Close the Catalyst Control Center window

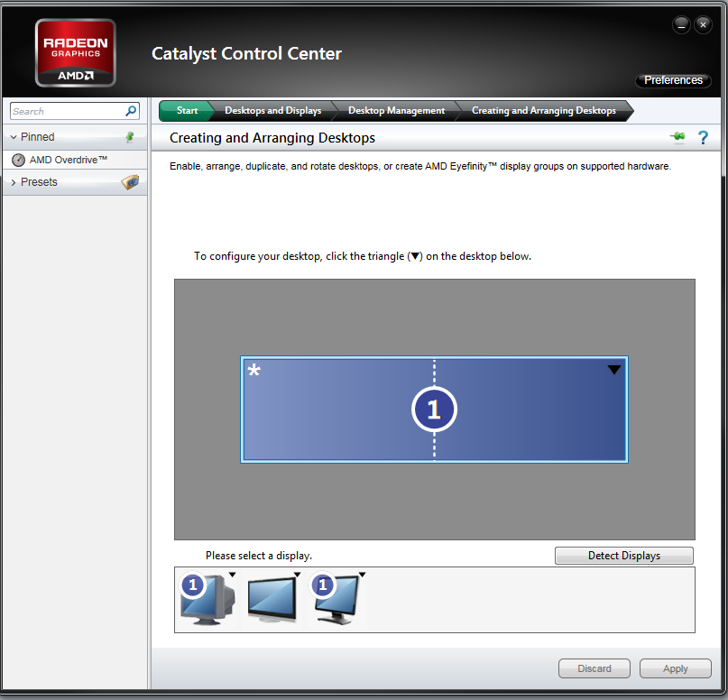pyautogui.click(x=703, y=24)
